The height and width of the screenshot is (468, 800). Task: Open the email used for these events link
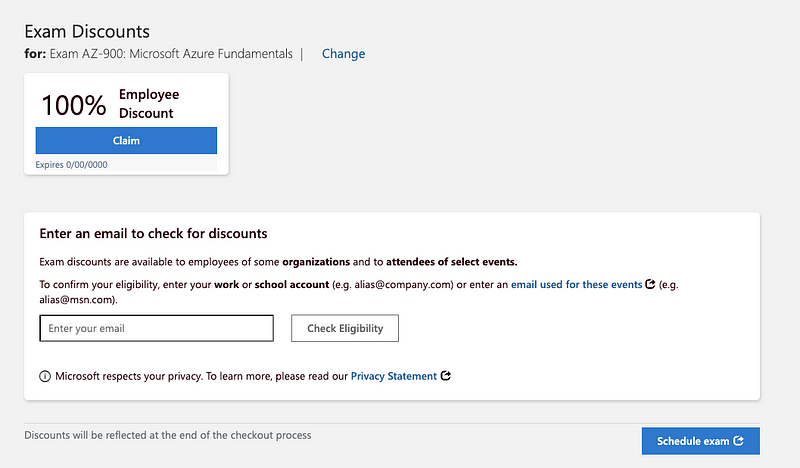[x=577, y=284]
